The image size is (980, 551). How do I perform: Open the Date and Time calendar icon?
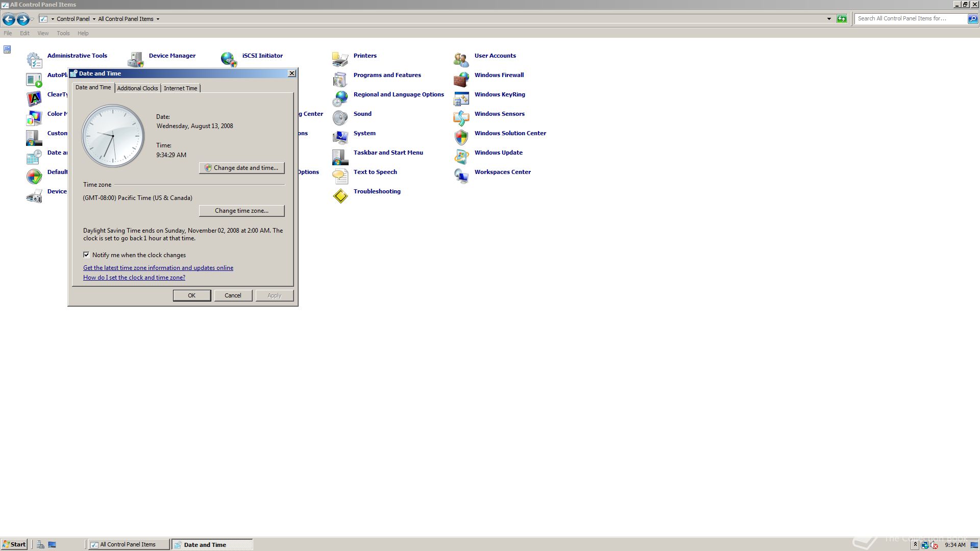pyautogui.click(x=34, y=157)
